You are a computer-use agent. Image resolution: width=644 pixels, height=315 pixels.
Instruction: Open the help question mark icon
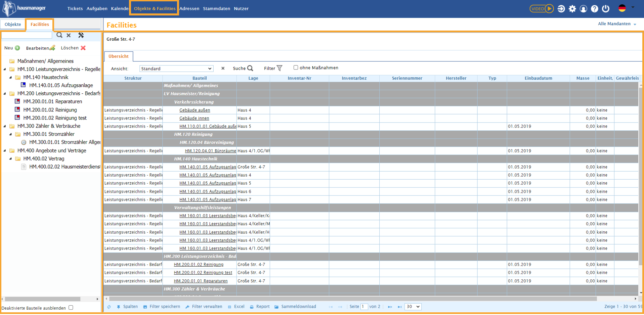[595, 9]
